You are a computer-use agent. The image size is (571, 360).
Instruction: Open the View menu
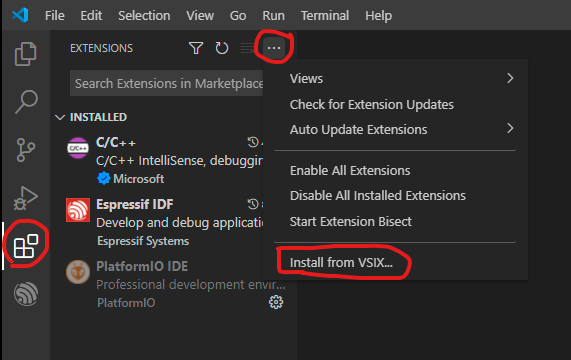point(200,16)
